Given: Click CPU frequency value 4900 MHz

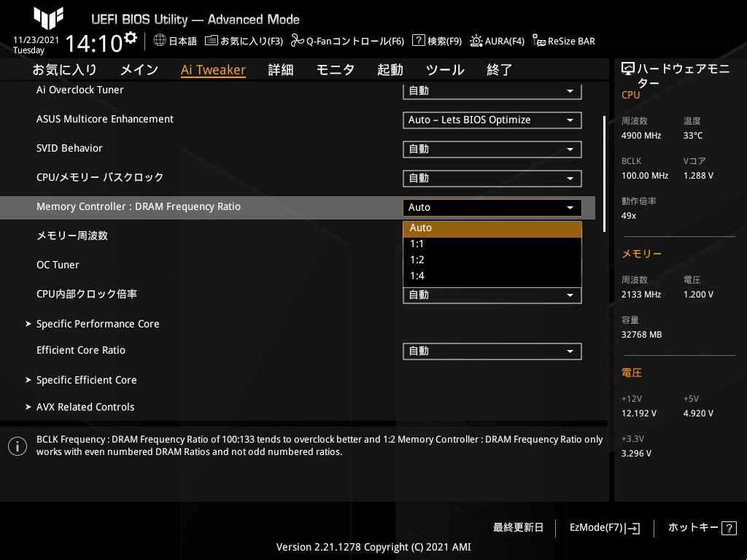Looking at the screenshot, I should (x=641, y=136).
